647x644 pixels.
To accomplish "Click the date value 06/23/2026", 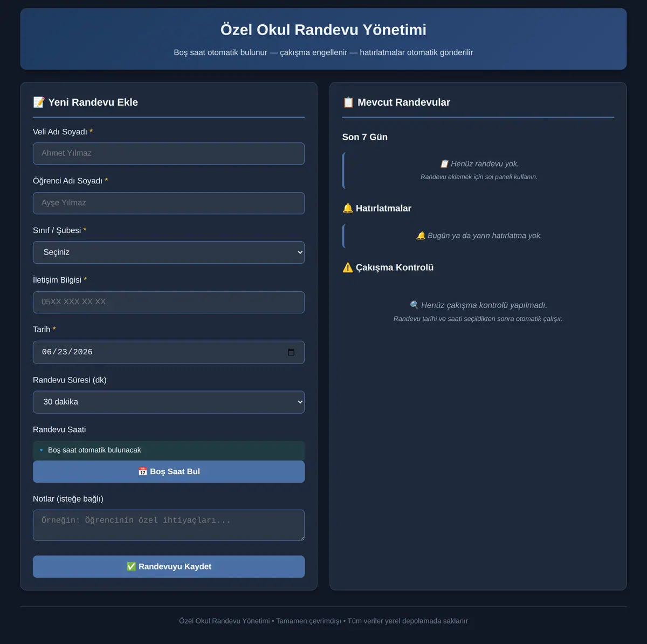I will pos(67,352).
